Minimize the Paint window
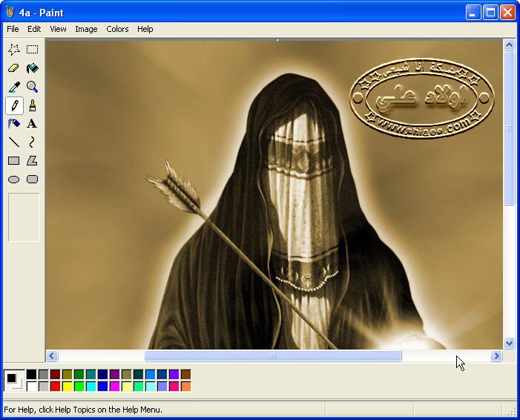Image resolution: width=520 pixels, height=420 pixels. point(473,13)
